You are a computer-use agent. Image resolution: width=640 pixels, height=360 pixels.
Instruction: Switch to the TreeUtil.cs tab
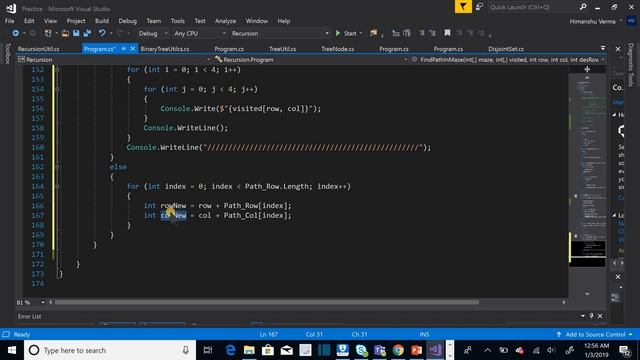coord(282,49)
